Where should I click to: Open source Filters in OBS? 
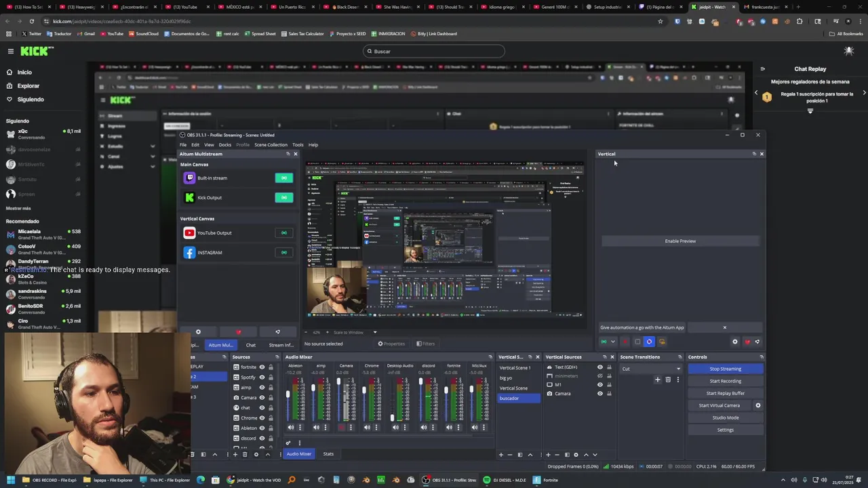pyautogui.click(x=426, y=344)
